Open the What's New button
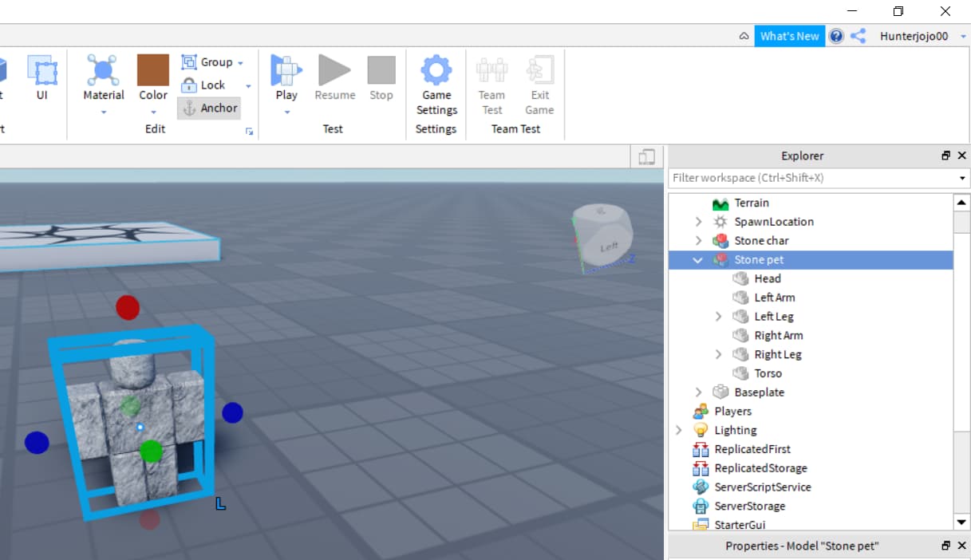This screenshot has height=560, width=971. click(789, 36)
